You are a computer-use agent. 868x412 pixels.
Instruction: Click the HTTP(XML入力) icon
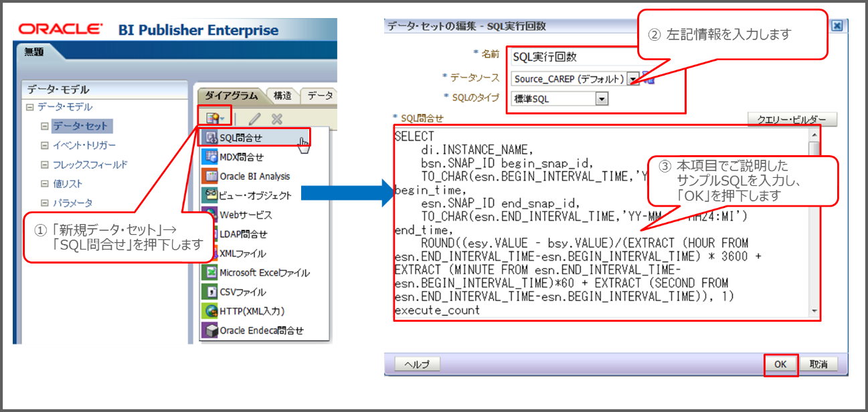[210, 311]
